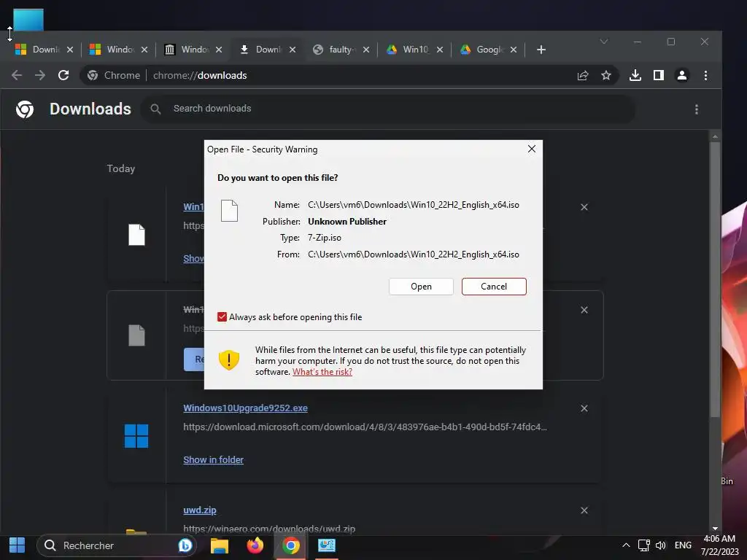Remove the canceled Win10 download entry
747x560 pixels.
coord(584,310)
